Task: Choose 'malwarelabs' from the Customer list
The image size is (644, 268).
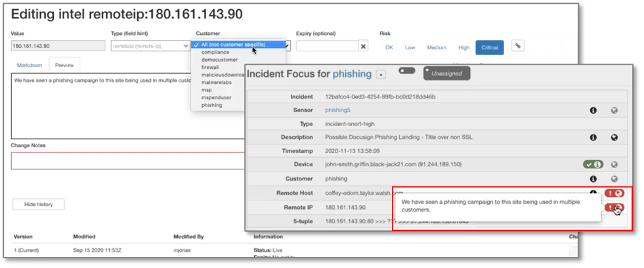Action: point(217,82)
